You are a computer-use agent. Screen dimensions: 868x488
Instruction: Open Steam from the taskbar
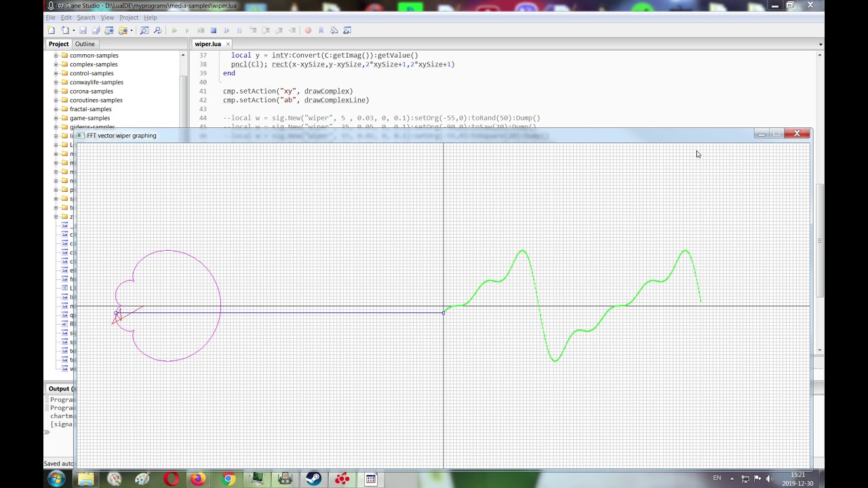point(313,479)
